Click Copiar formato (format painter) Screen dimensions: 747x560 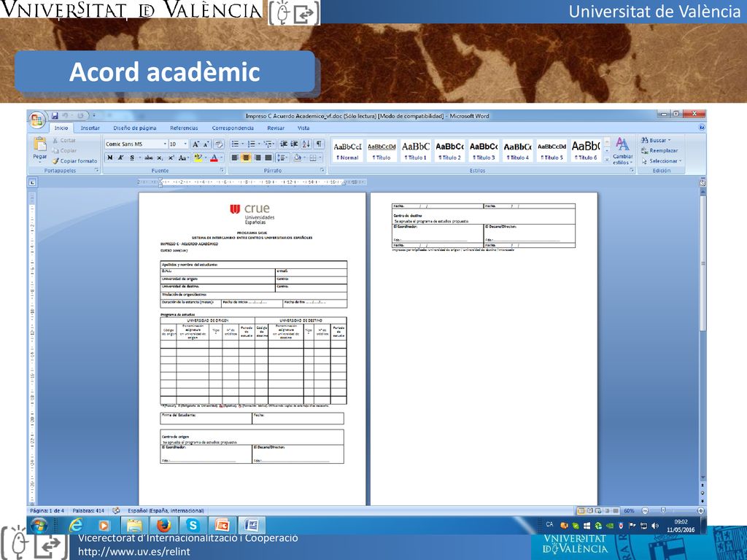point(74,161)
